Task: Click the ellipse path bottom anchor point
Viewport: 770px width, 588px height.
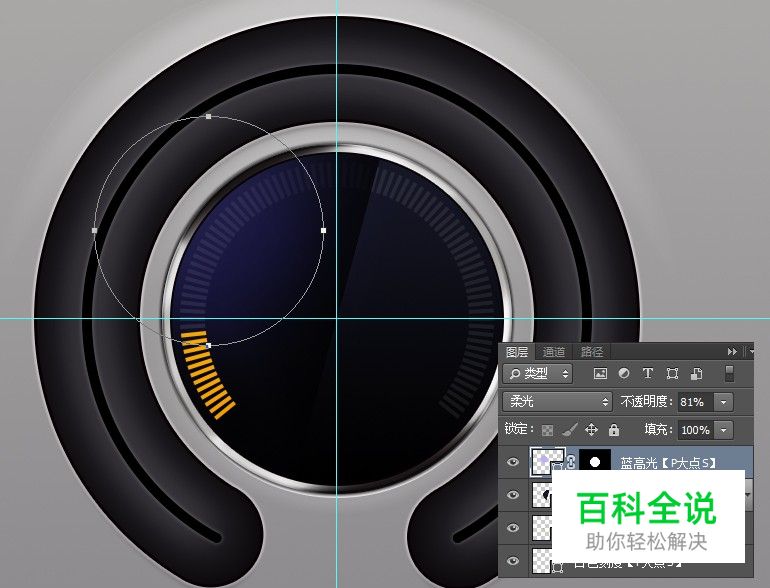Action: tap(208, 345)
